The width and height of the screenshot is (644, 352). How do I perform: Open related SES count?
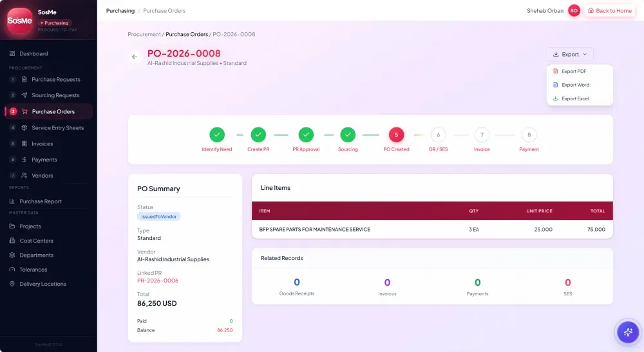[568, 287]
